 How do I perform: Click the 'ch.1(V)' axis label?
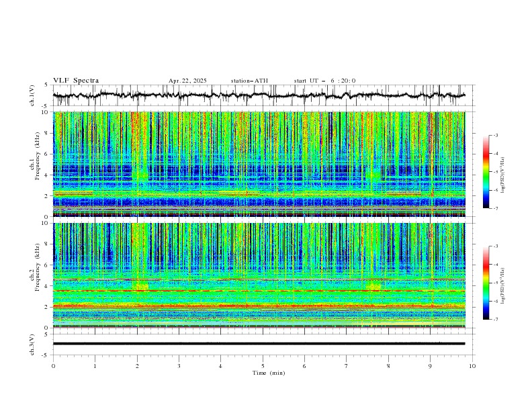pos(32,95)
